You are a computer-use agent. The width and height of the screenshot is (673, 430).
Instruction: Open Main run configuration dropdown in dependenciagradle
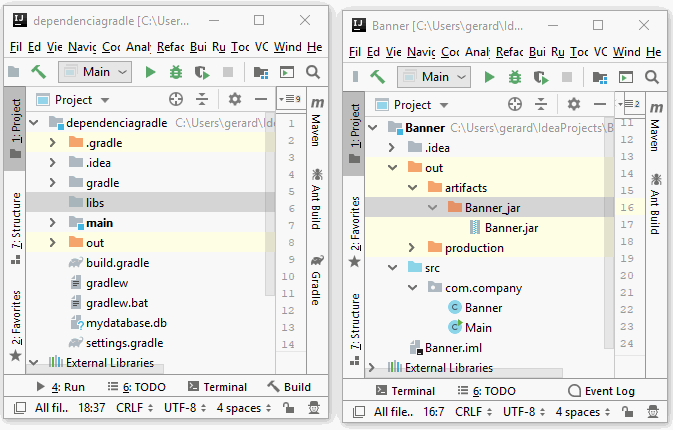pos(95,72)
